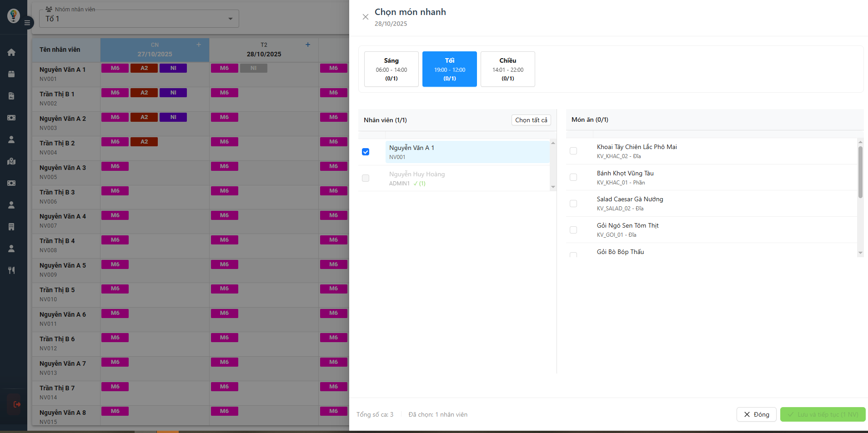The width and height of the screenshot is (868, 433).
Task: Uncheck employee Nguyễn Văn A 1
Action: tap(366, 152)
